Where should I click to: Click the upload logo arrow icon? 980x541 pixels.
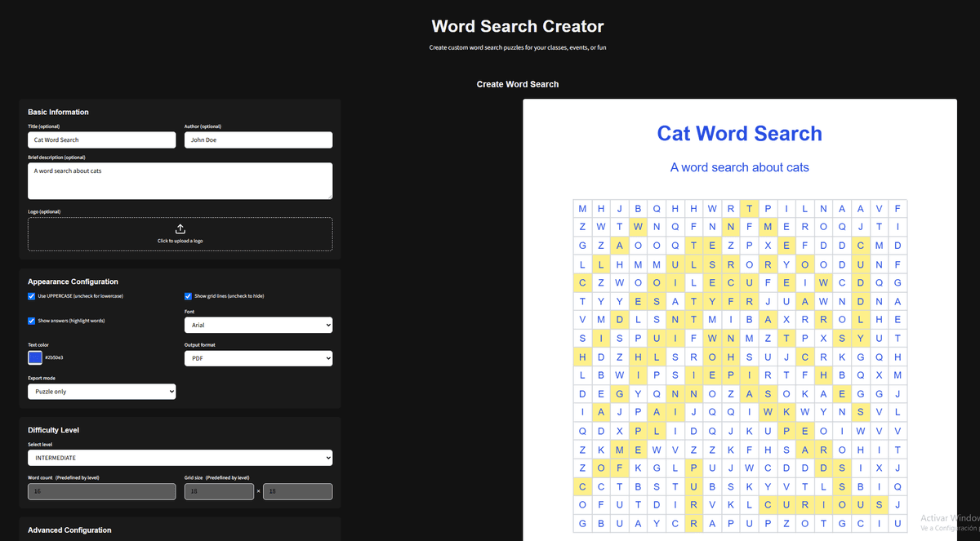point(180,229)
